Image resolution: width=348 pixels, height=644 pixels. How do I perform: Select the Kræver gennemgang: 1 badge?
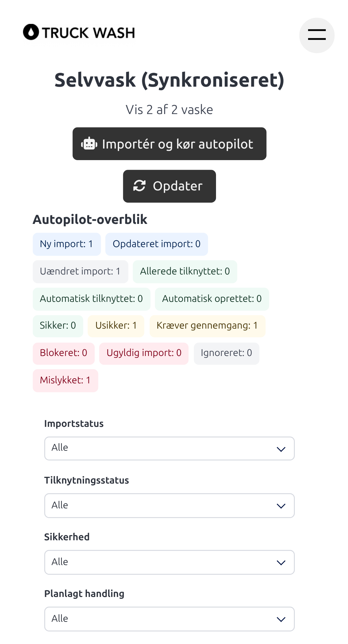tap(207, 326)
